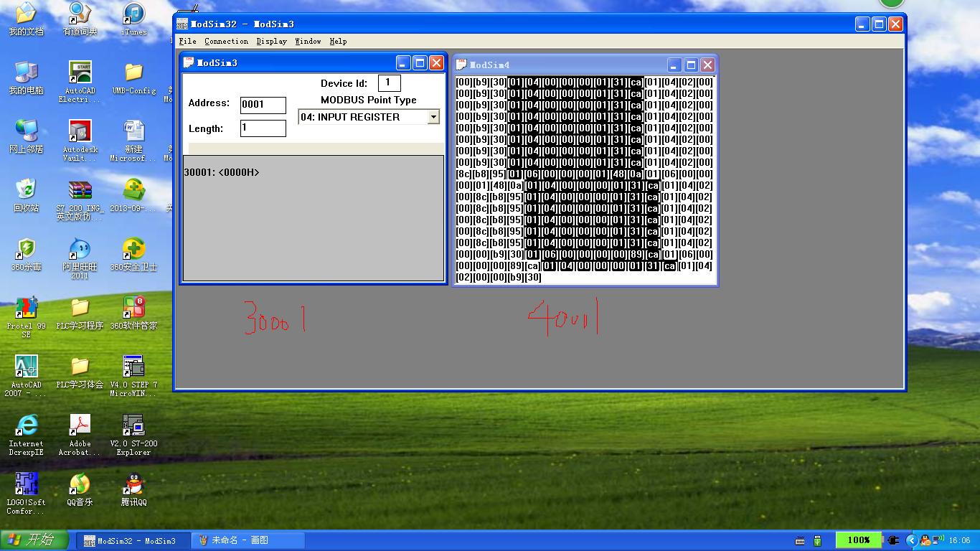Open the Display menu
The image size is (980, 551).
[x=272, y=42]
